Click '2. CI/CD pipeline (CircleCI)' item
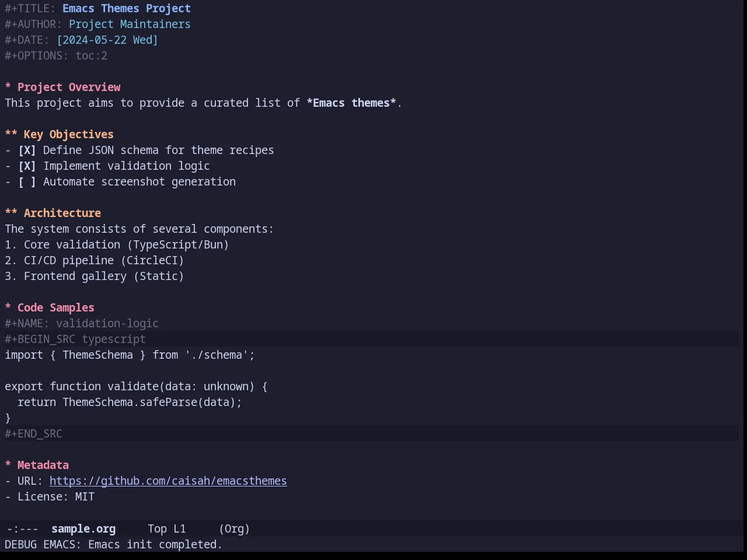Image resolution: width=747 pixels, height=560 pixels. click(x=95, y=260)
